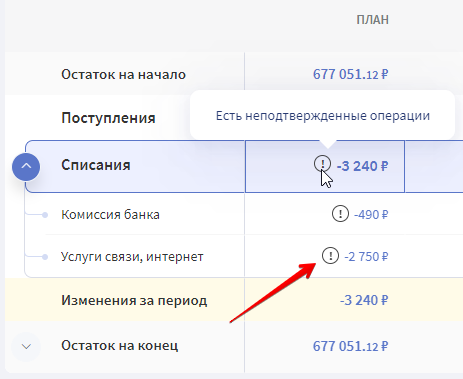Click the -2 750 ₽ internet services amount
This screenshot has height=379, width=463.
point(366,257)
